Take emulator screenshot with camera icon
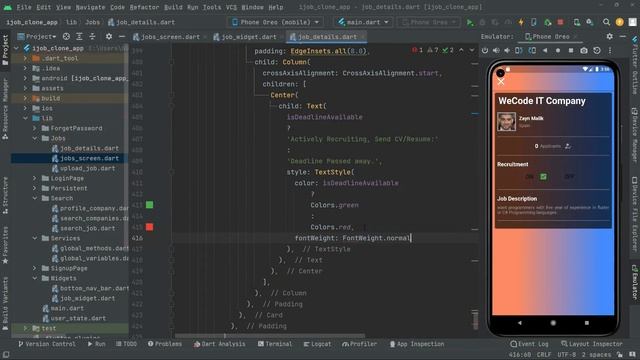640x360 pixels. point(584,51)
